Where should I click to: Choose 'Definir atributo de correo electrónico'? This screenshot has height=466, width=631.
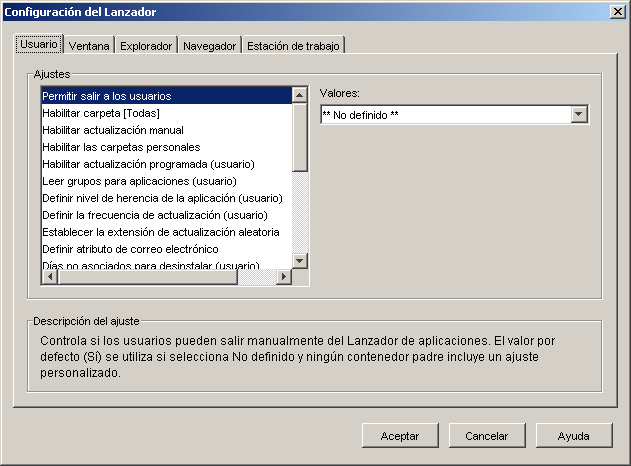(x=130, y=249)
